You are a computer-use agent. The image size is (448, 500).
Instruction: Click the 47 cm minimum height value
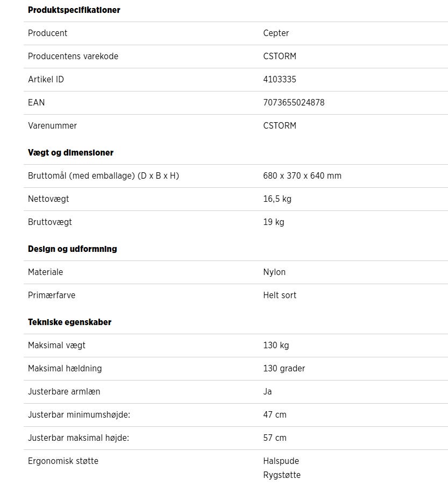[275, 415]
